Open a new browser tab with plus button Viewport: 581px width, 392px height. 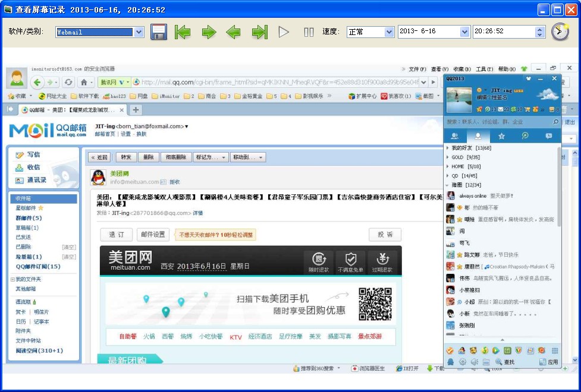[136, 110]
